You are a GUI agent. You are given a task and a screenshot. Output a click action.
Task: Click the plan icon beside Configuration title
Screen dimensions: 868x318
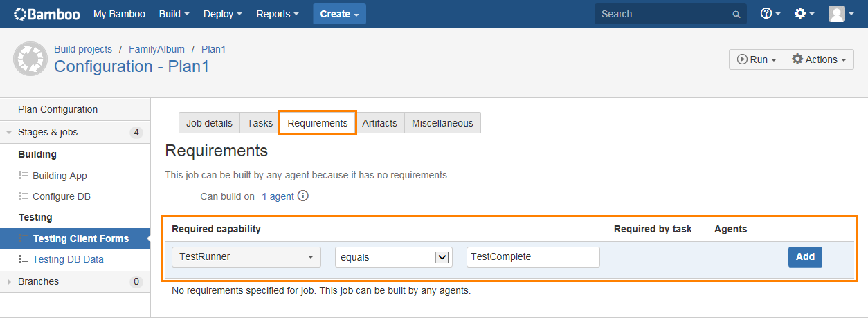click(x=30, y=59)
